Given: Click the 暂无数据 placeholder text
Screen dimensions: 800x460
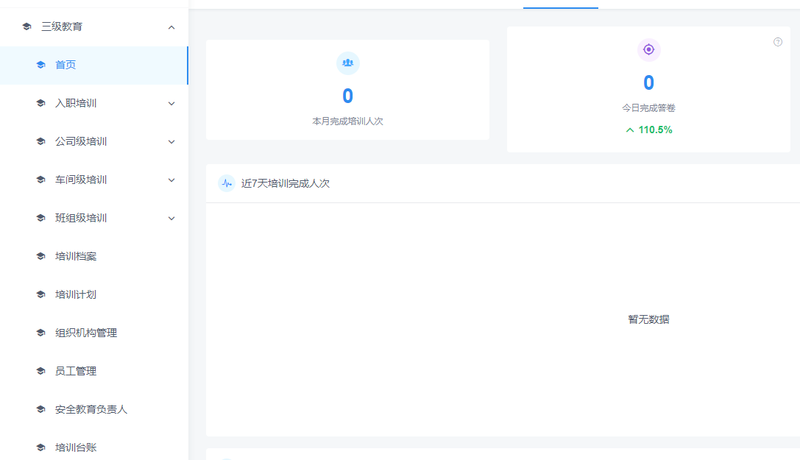Looking at the screenshot, I should coord(648,319).
